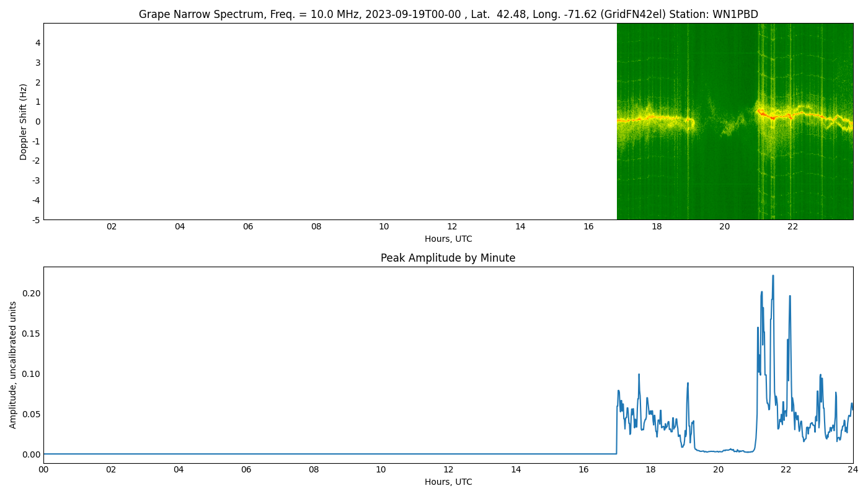Click the 10 hour tick on the spectrum plot

tap(384, 227)
